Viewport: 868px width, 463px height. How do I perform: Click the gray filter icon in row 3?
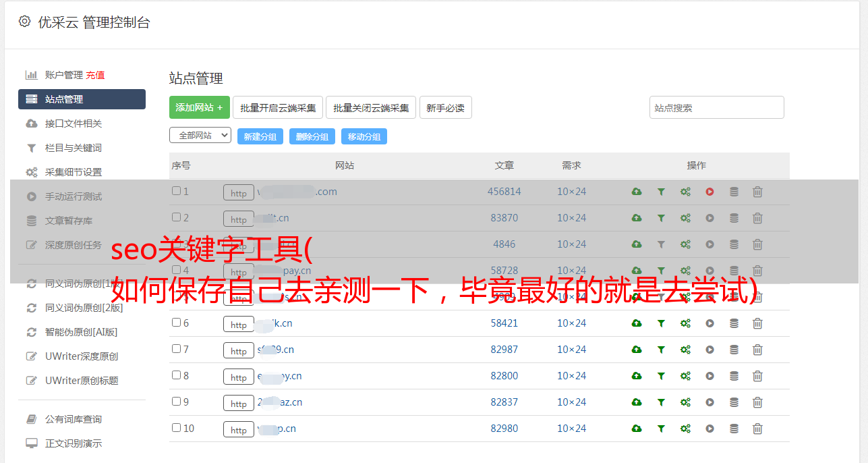point(661,244)
